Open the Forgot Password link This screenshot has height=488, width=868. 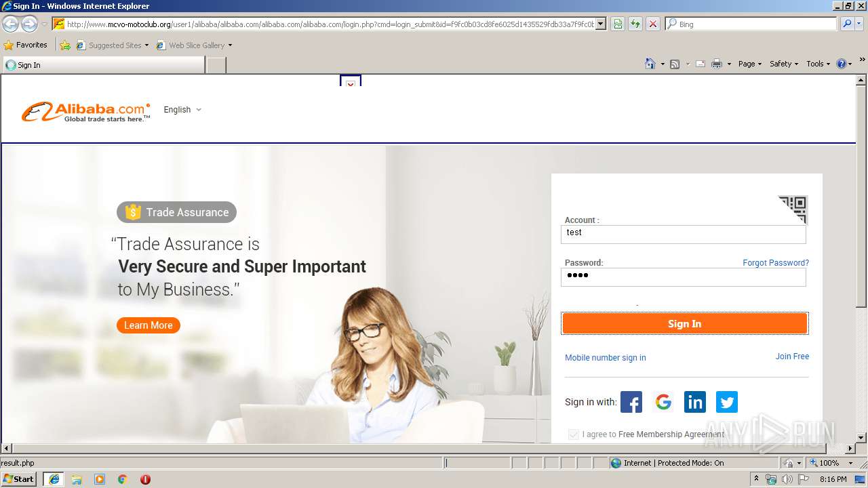coord(776,263)
